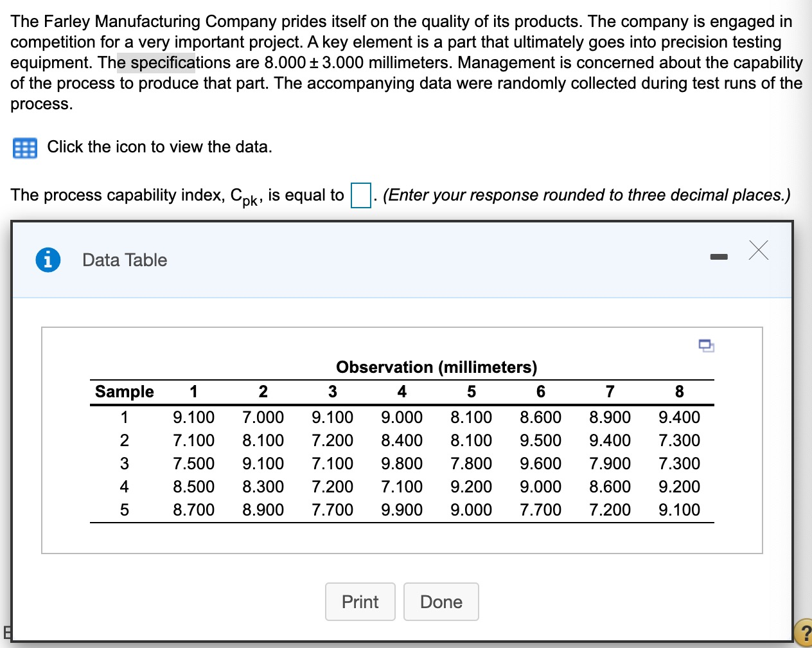The width and height of the screenshot is (812, 648).
Task: Click the info icon in the Data Table header
Action: 49,260
